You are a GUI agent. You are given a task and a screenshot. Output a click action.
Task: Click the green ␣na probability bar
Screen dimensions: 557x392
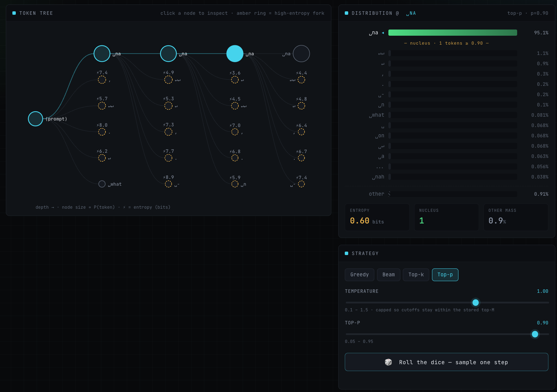coord(453,33)
